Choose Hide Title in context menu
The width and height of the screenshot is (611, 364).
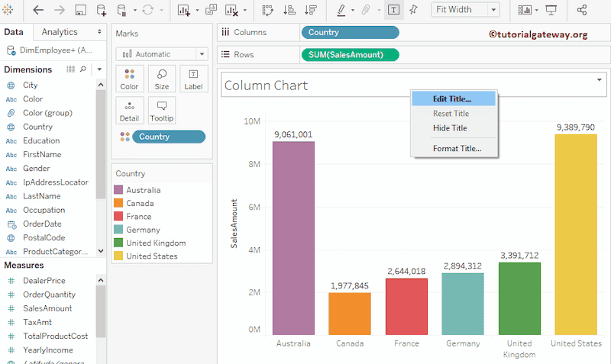(450, 128)
